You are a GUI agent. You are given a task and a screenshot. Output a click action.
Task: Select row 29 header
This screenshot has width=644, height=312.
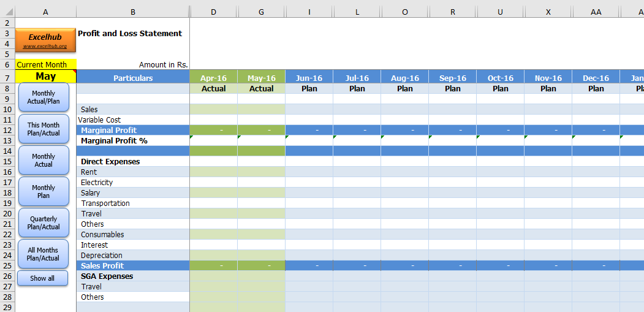tap(7, 307)
